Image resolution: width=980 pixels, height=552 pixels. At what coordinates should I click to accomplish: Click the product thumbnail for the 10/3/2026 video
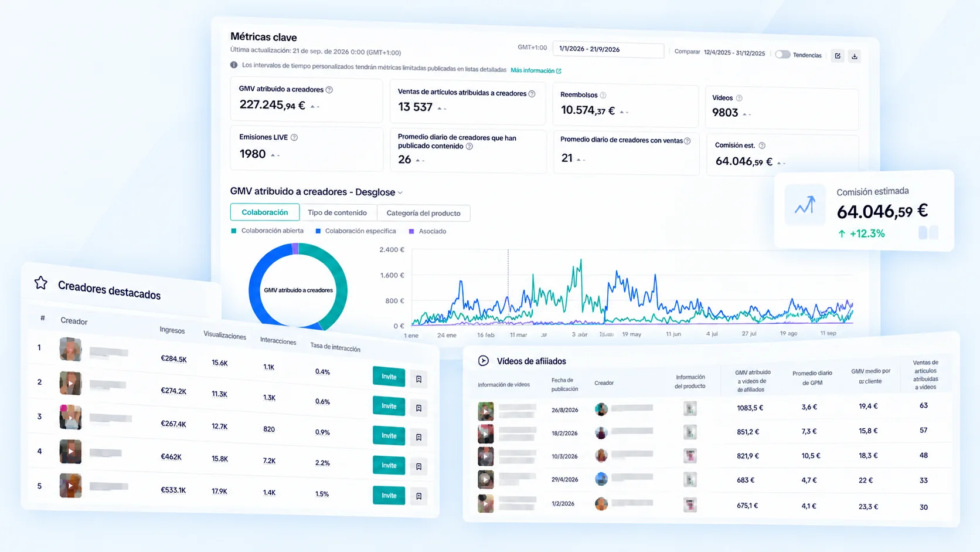pos(690,455)
